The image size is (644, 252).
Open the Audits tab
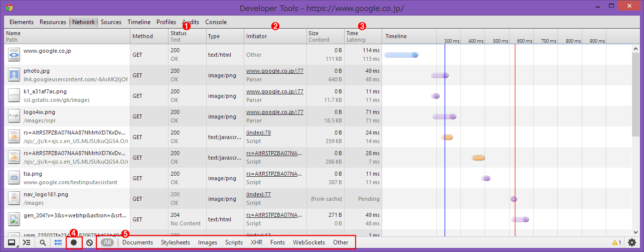pyautogui.click(x=191, y=22)
